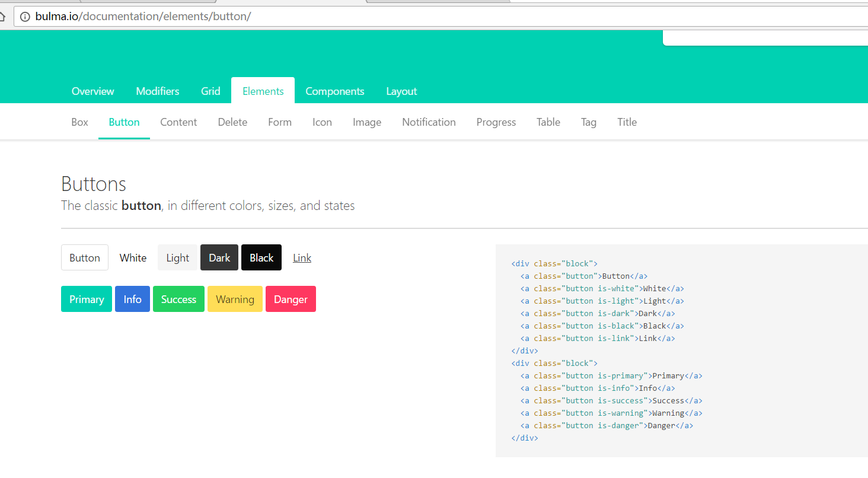Focus the address bar showing bulma.io URL
This screenshot has height=478, width=868.
[441, 17]
